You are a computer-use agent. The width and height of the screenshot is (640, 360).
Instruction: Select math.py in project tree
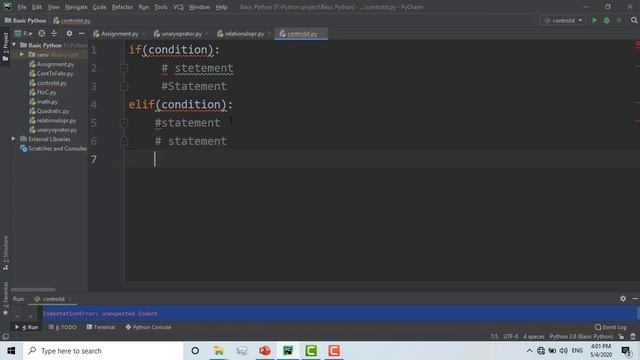pos(43,102)
